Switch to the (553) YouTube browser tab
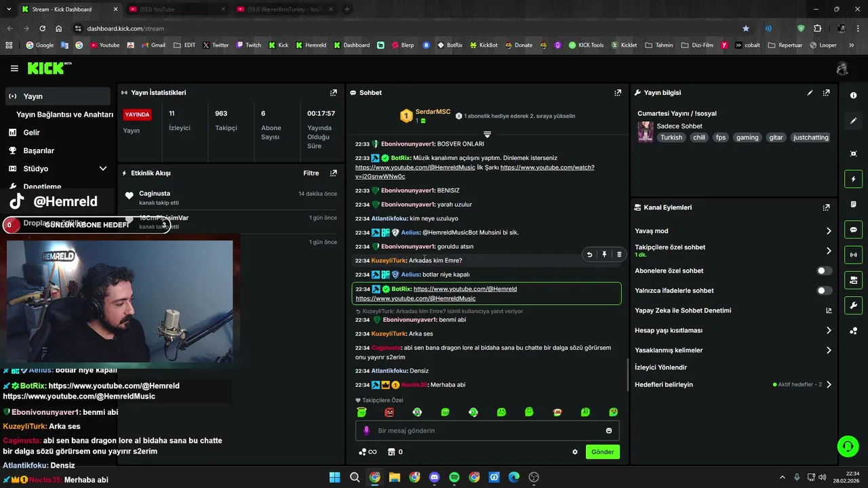Viewport: 868px width, 488px height. point(176,9)
